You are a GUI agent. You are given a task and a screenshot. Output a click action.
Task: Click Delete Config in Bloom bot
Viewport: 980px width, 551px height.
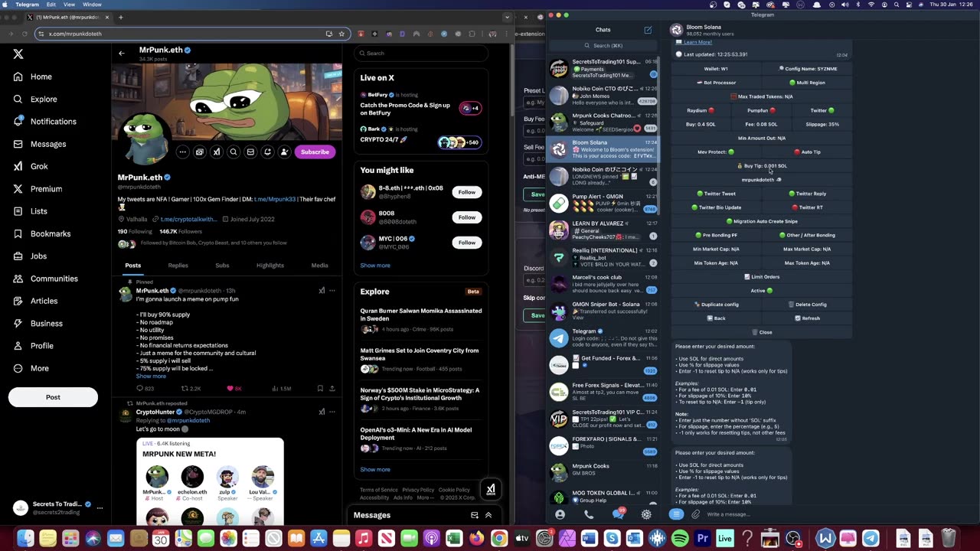(x=808, y=305)
